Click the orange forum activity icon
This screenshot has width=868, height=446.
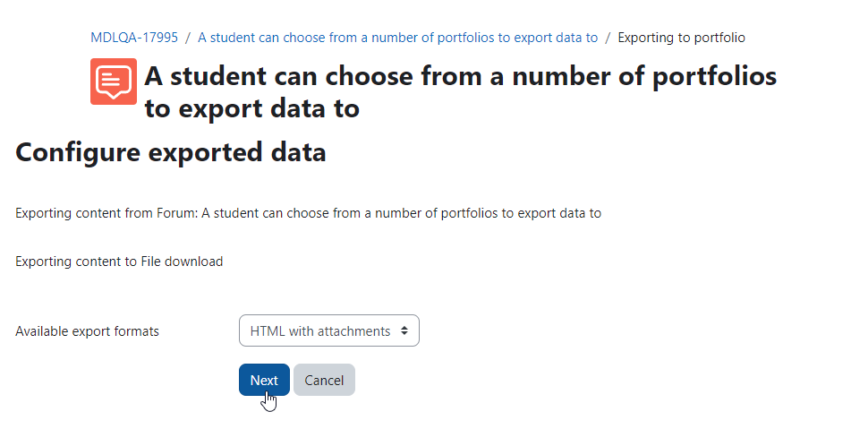(x=114, y=81)
